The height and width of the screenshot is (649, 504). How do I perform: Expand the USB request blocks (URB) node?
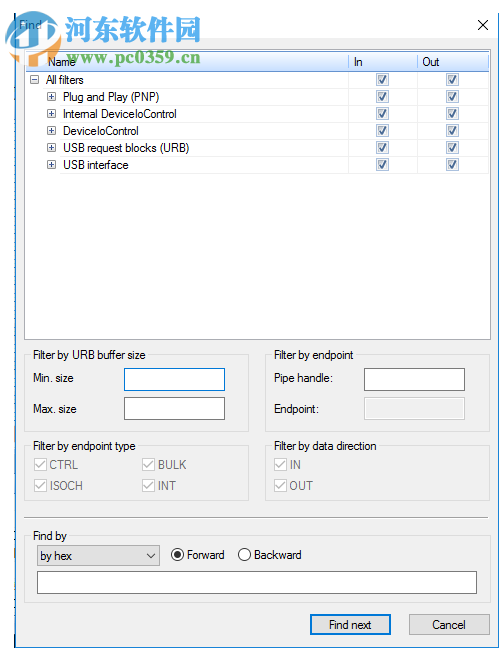(x=51, y=147)
